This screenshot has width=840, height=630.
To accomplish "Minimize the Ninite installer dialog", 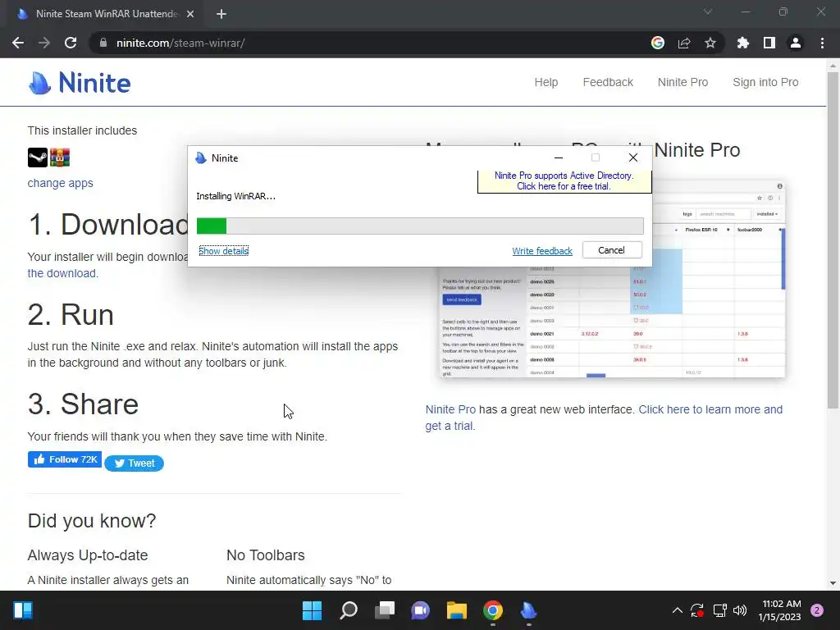I will click(558, 157).
